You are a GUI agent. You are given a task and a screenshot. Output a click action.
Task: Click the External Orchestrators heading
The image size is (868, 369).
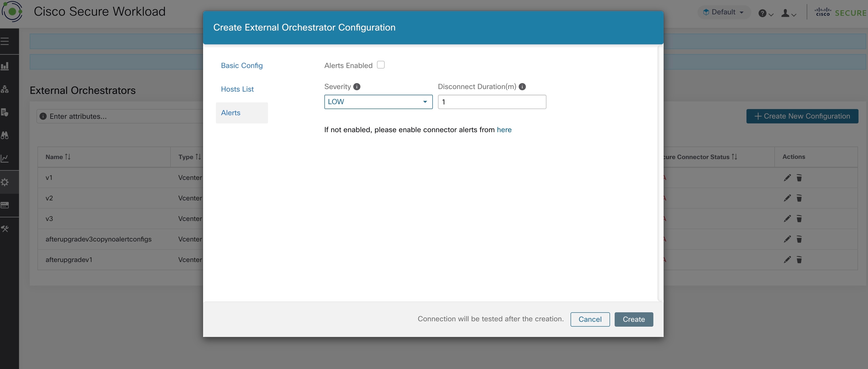(83, 90)
